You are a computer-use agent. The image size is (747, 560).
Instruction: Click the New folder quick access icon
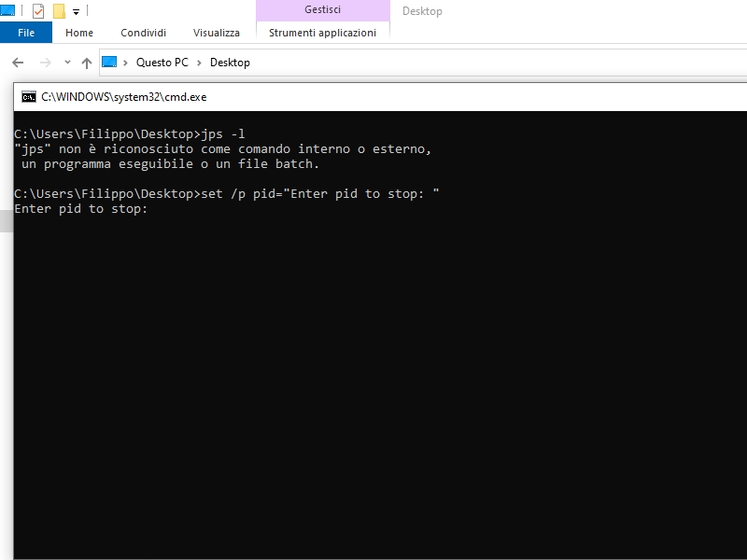click(x=59, y=10)
